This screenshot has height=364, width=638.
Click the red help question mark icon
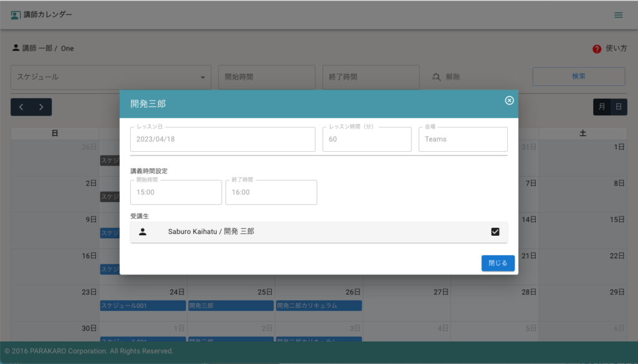(x=596, y=49)
